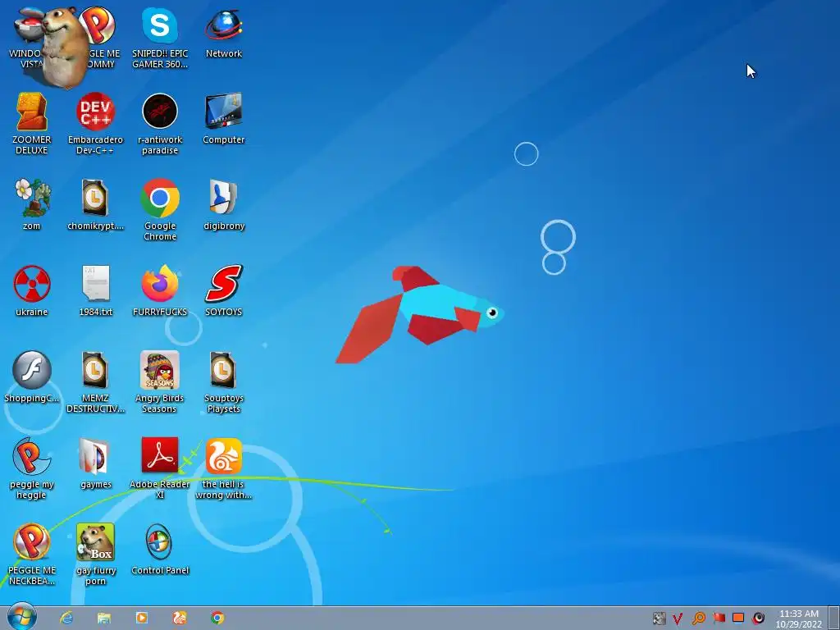Screen dimensions: 840x630
Task: Open the clock showing 11:33 AM
Action: coord(799,619)
